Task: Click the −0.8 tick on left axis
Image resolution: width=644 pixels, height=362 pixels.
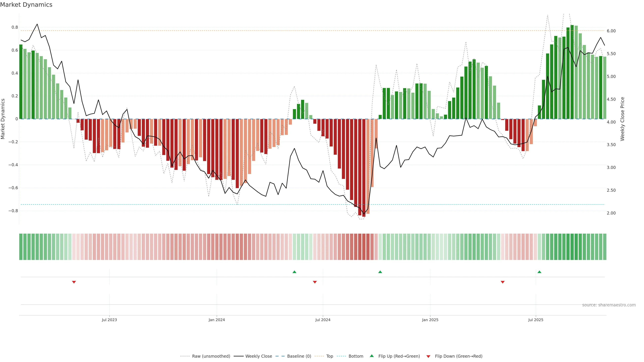Action: point(13,211)
